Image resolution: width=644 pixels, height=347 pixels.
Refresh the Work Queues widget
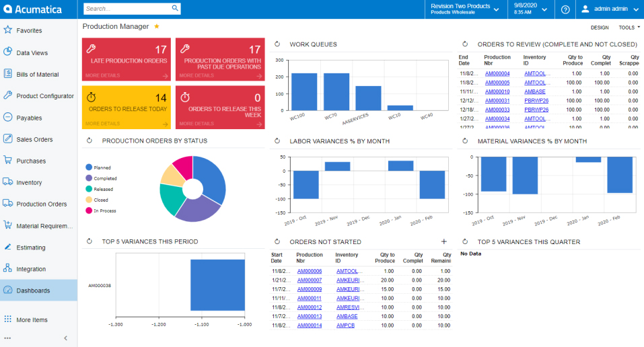coord(277,44)
